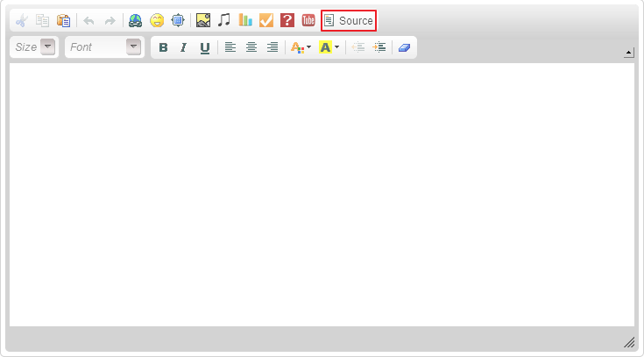Toggle italic formatting
644x357 pixels.
click(184, 47)
